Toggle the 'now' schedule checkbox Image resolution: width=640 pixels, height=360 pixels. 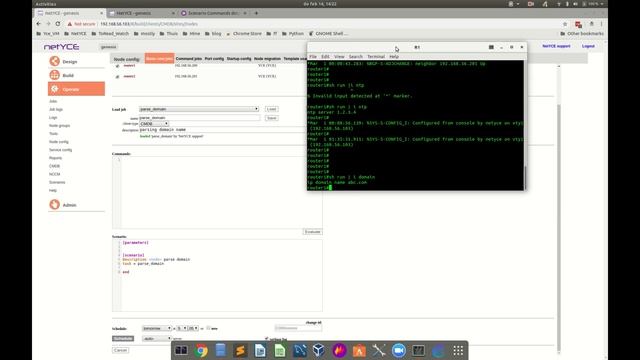pos(208,328)
